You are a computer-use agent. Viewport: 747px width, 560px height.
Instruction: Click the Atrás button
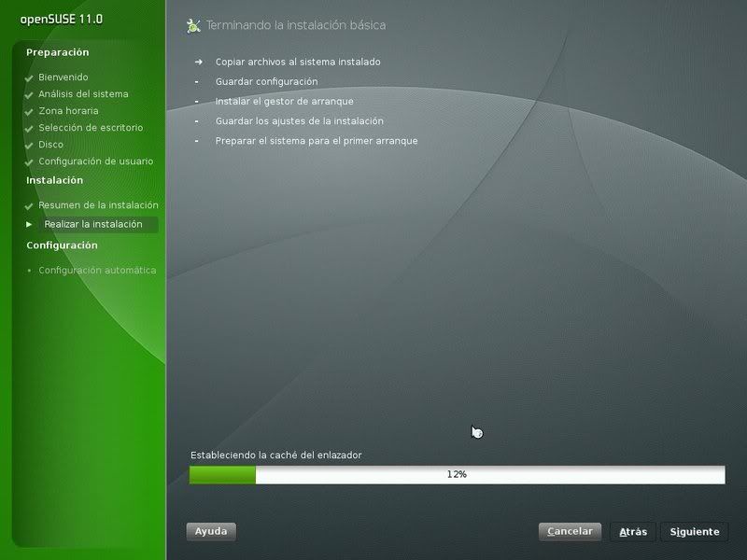(633, 532)
